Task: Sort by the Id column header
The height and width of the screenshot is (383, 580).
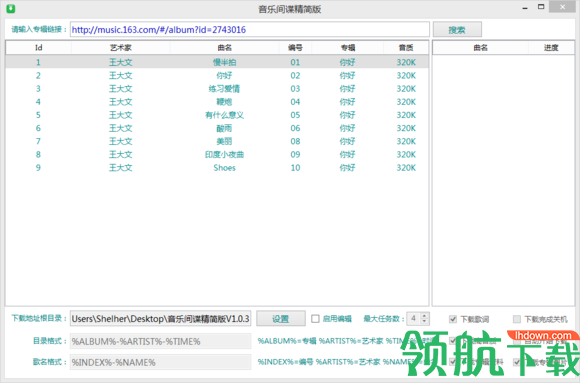Action: tap(38, 48)
